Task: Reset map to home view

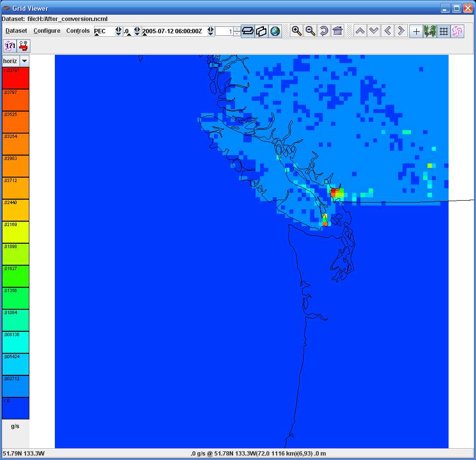Action: 337,31
